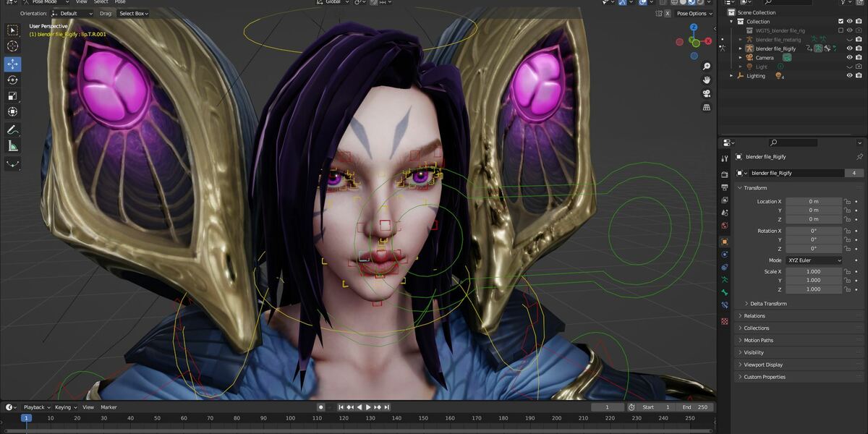The width and height of the screenshot is (868, 434).
Task: Lock the Scale Z value
Action: coord(847,289)
